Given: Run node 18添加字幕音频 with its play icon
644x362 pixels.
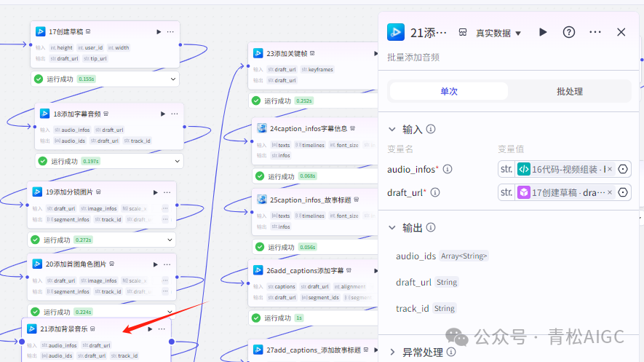Looking at the screenshot, I should click(x=163, y=114).
